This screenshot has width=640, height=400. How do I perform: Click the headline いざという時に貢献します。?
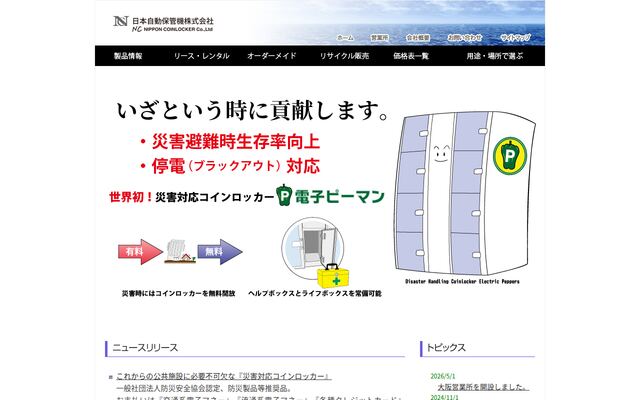click(252, 111)
